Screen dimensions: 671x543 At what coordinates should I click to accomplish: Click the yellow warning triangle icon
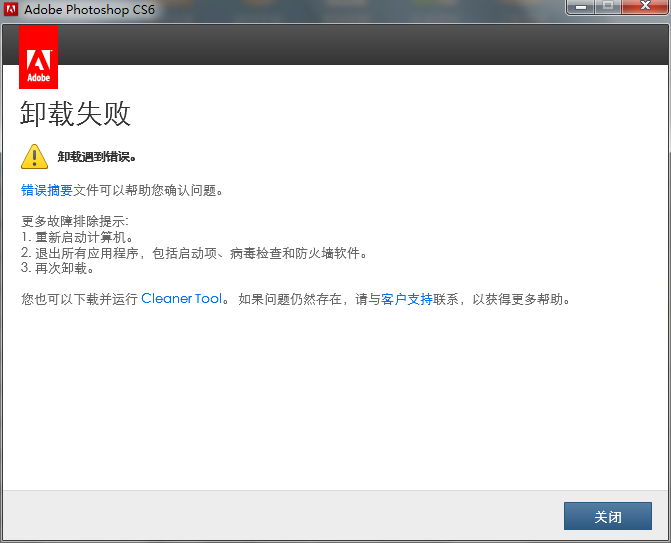tap(34, 156)
